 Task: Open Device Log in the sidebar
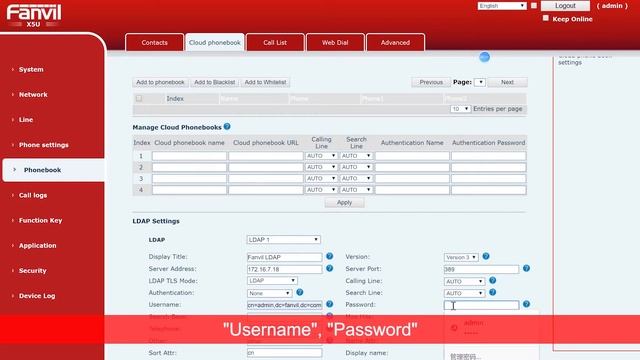click(x=37, y=296)
